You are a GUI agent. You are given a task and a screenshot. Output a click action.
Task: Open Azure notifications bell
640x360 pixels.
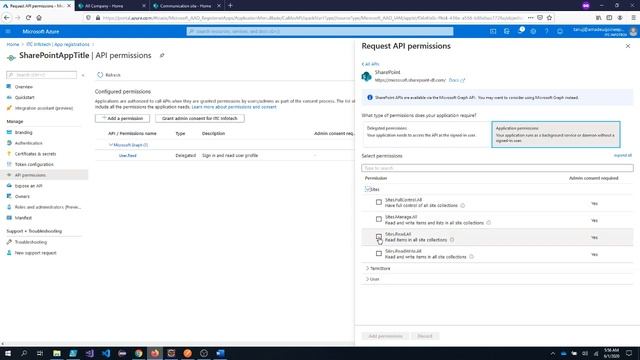520,31
